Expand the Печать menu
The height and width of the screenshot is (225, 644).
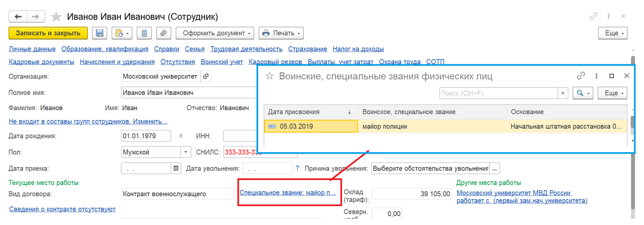coord(281,33)
